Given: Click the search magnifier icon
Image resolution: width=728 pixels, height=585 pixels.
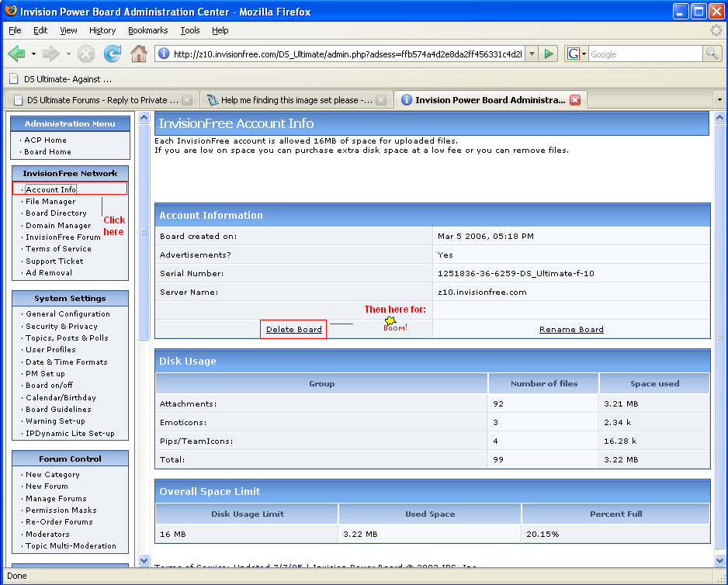Looking at the screenshot, I should pyautogui.click(x=712, y=54).
